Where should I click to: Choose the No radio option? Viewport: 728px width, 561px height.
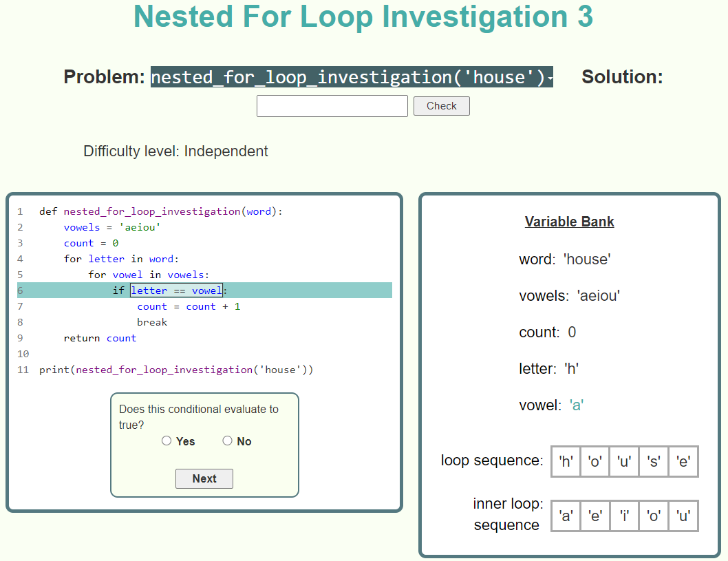[228, 441]
